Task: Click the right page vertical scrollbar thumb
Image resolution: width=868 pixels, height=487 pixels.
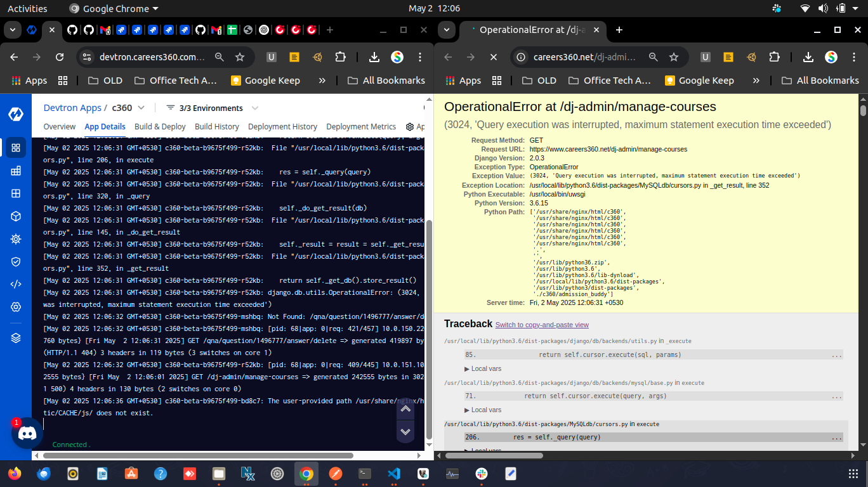Action: (863, 110)
